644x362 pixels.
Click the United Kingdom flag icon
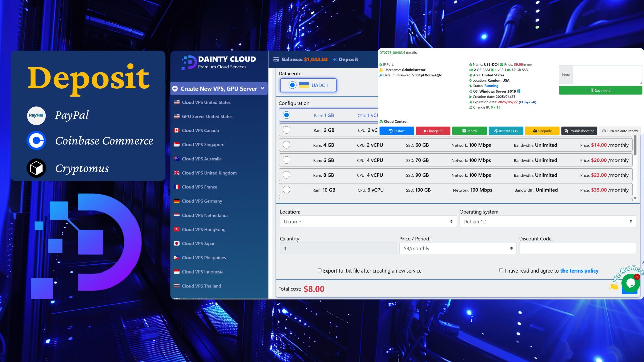click(177, 173)
